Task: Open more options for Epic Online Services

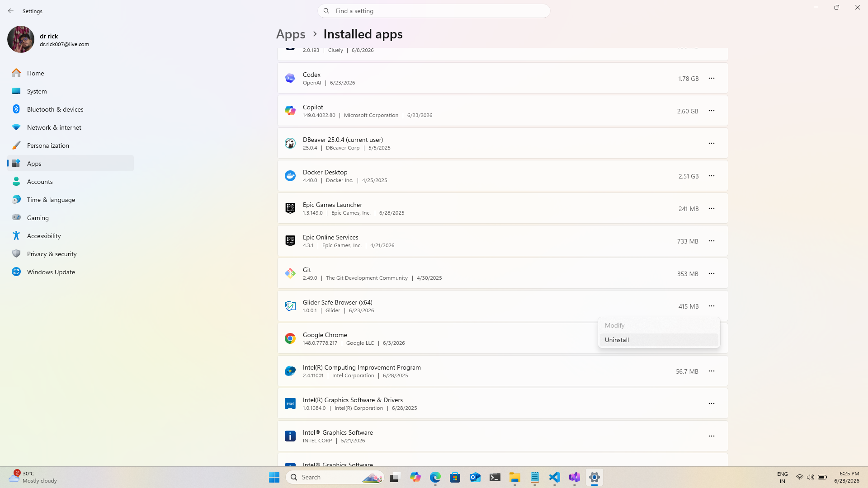Action: click(712, 241)
